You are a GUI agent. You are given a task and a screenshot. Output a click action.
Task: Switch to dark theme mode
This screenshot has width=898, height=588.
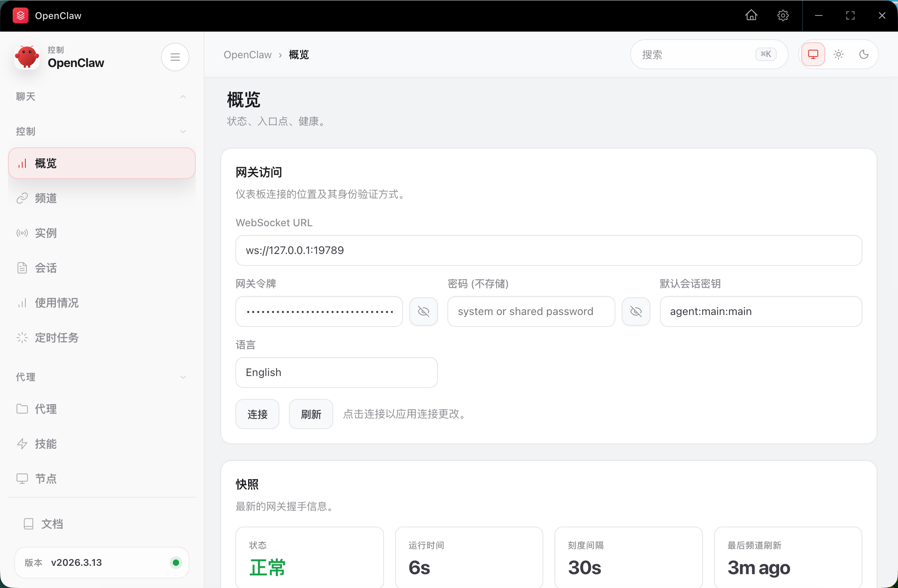(864, 54)
